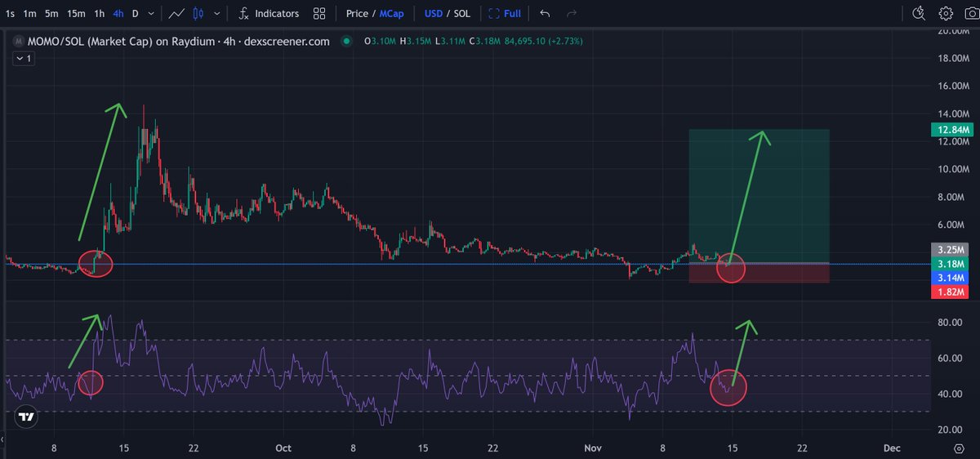This screenshot has height=459, width=980.
Task: Click the Dec label on time axis
Action: [893, 448]
